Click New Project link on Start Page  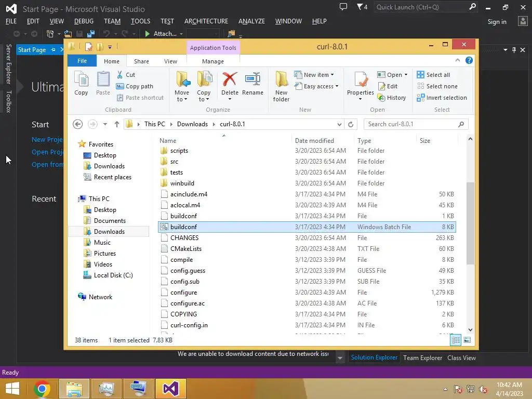(47, 139)
